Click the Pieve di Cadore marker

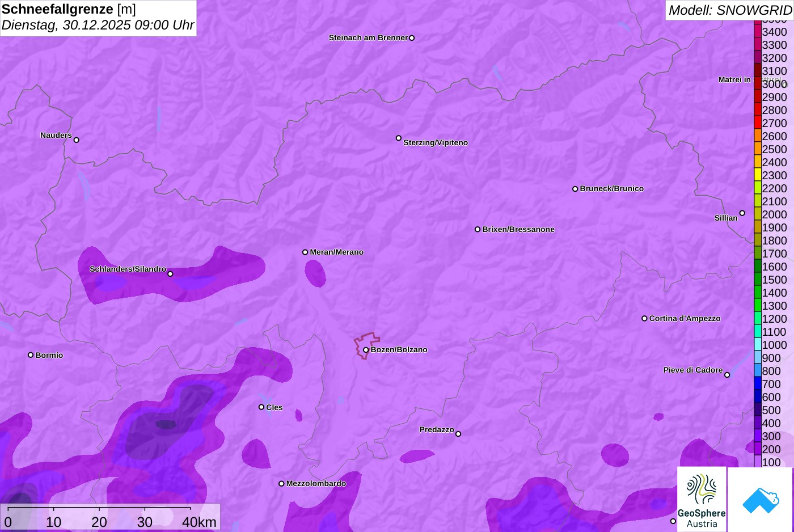click(727, 375)
